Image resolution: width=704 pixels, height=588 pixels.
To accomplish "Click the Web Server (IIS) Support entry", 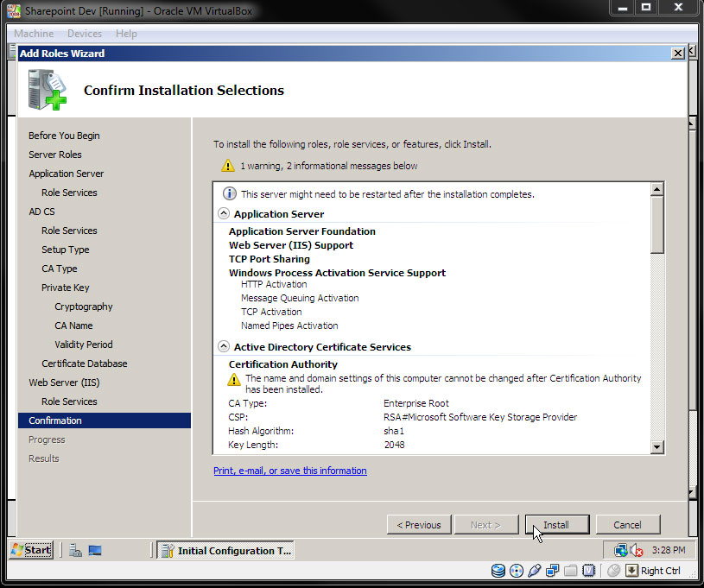I will (x=291, y=245).
